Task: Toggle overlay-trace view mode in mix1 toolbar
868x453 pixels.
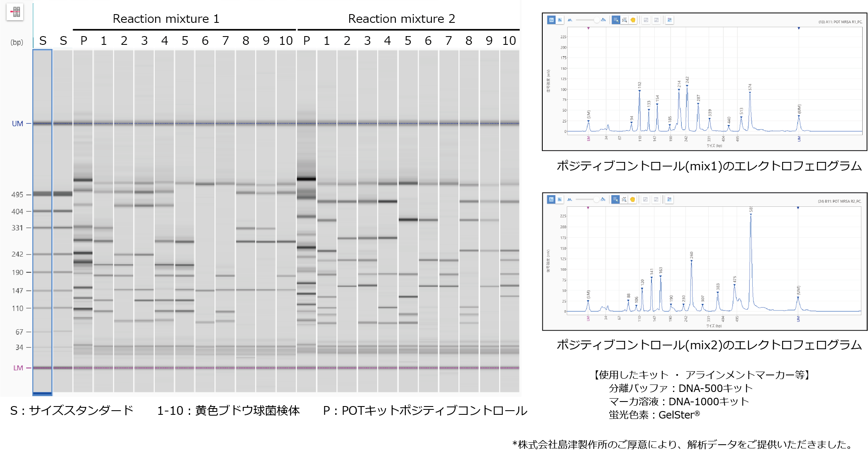Action: point(560,20)
